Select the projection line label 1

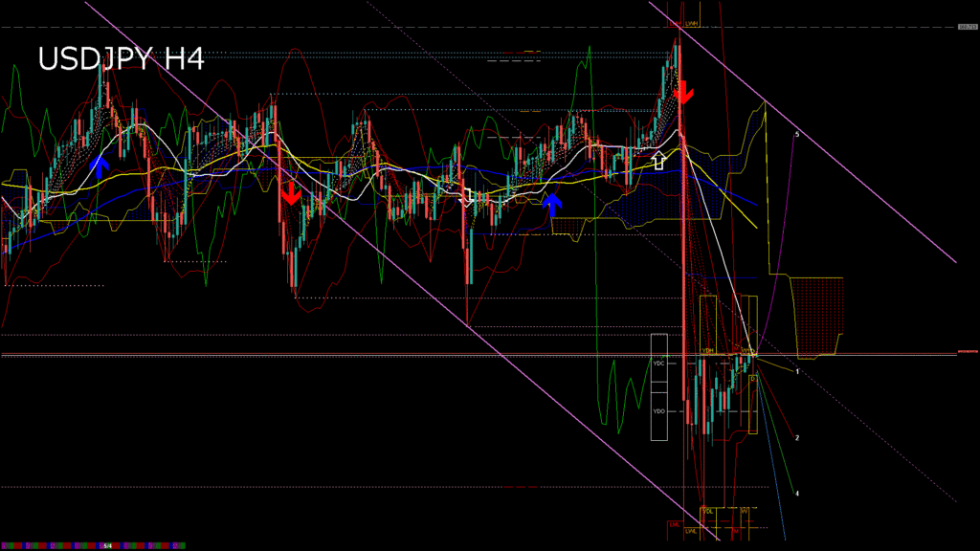click(x=797, y=372)
